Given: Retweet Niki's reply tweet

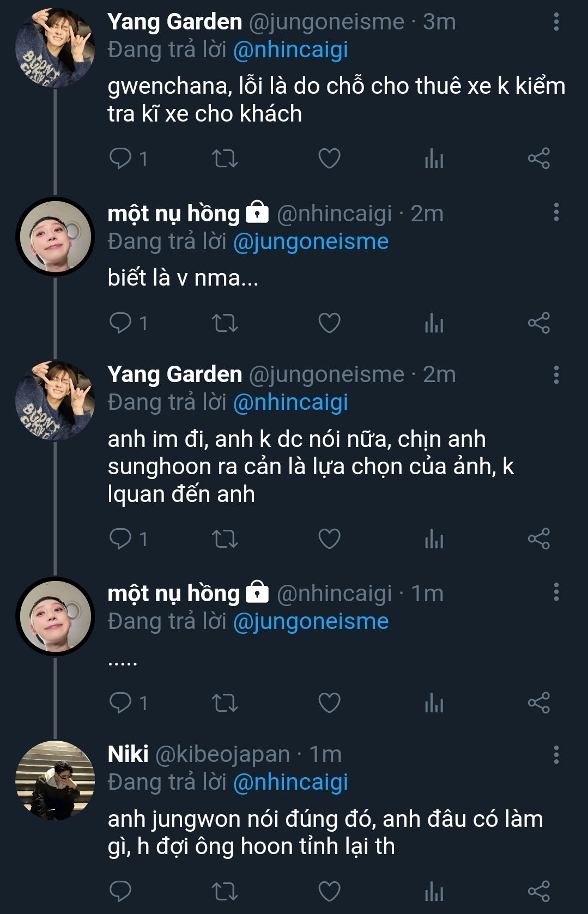Looking at the screenshot, I should coord(225,892).
